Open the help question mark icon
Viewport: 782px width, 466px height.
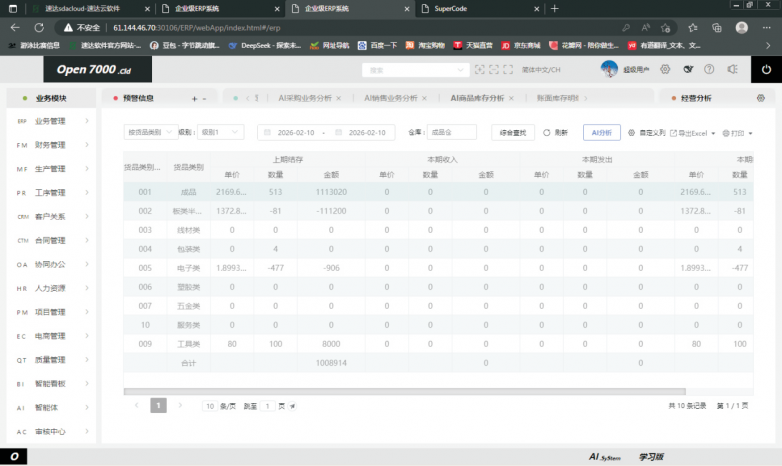709,70
